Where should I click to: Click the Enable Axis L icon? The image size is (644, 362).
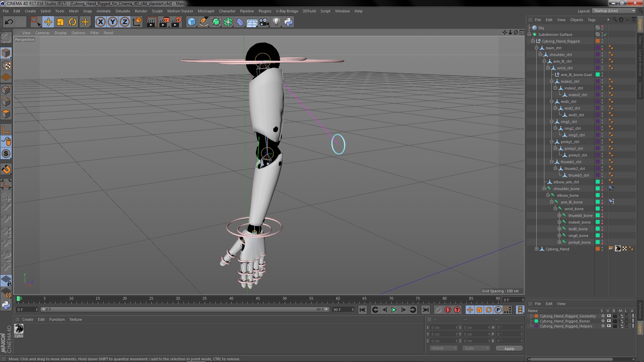coord(6,129)
